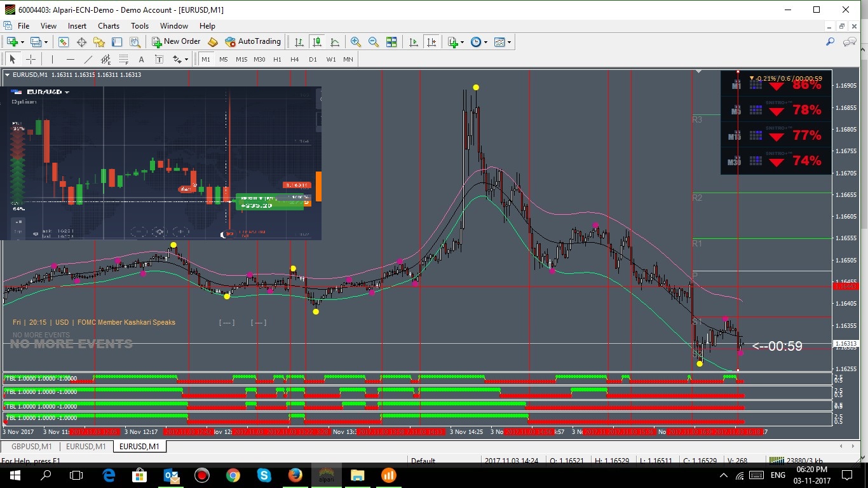Select the Horizontal Line drawing tool
The width and height of the screenshot is (868, 488).
tap(70, 60)
